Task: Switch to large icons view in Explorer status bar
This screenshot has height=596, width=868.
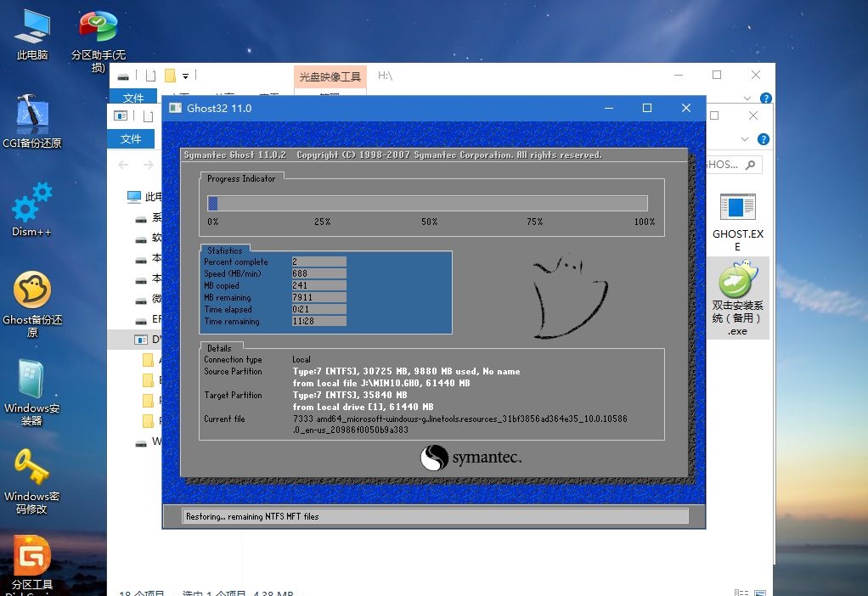Action: [761, 593]
